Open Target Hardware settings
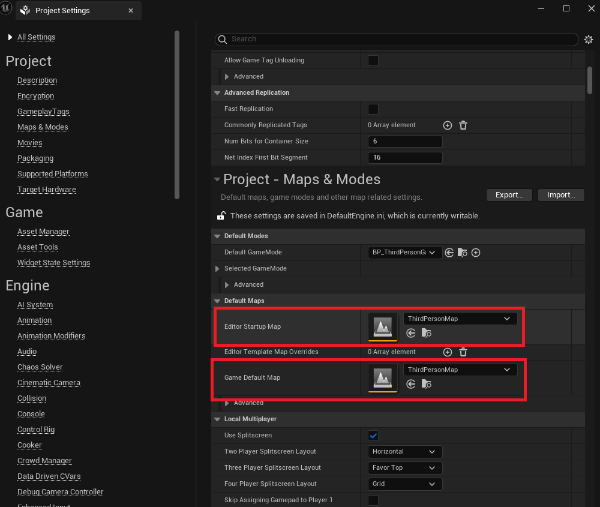This screenshot has width=600, height=507. [46, 190]
